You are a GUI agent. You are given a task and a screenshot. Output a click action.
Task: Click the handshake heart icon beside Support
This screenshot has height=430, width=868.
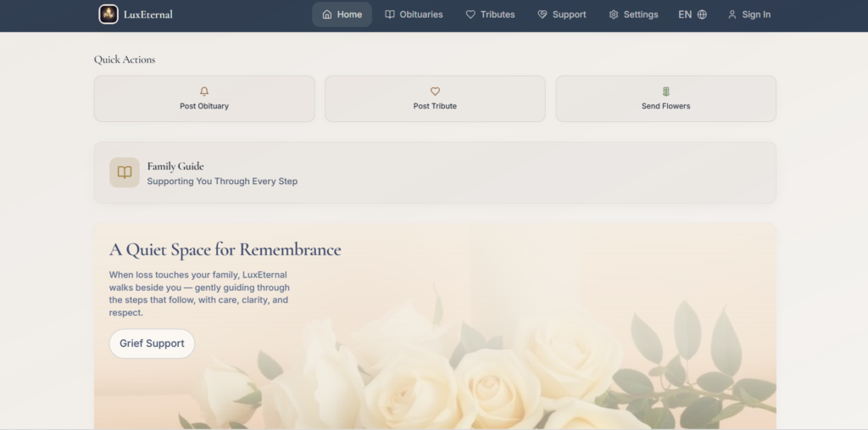[542, 14]
